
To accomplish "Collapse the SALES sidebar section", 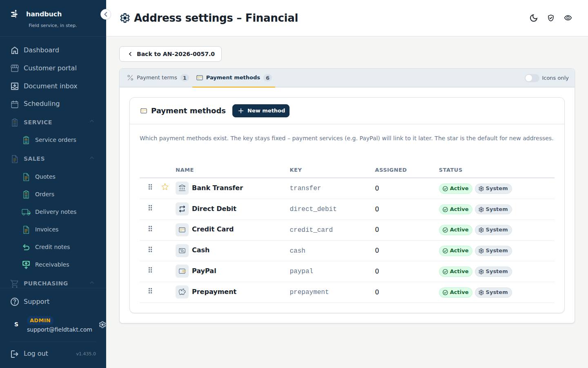I will click(x=92, y=158).
